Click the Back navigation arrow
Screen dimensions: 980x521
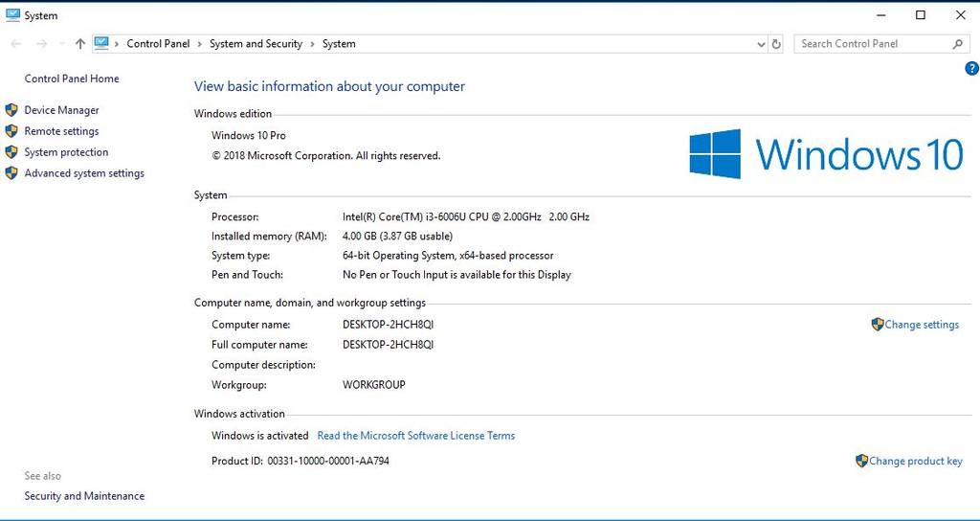16,44
